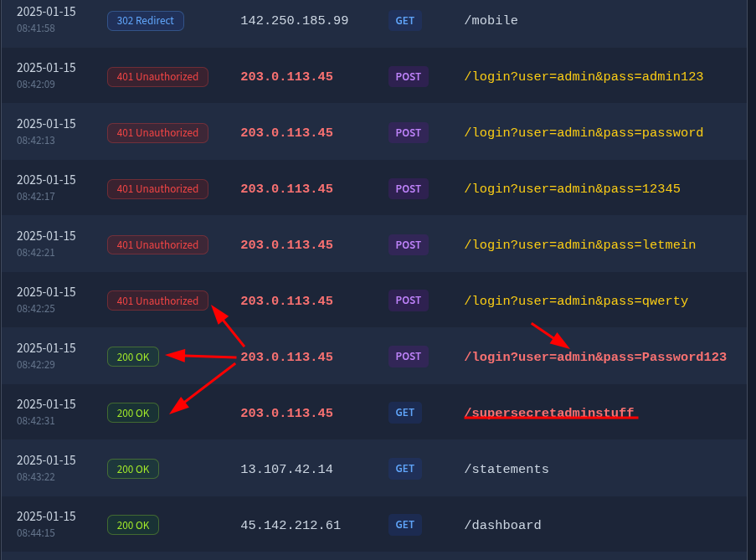The height and width of the screenshot is (560, 756).
Task: Click the 401 badge on pass=letmein row
Action: 157,244
